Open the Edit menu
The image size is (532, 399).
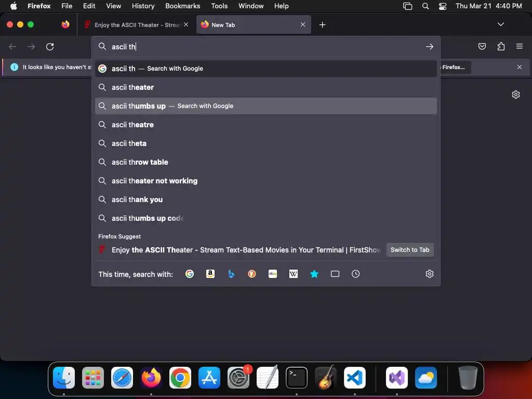point(89,6)
